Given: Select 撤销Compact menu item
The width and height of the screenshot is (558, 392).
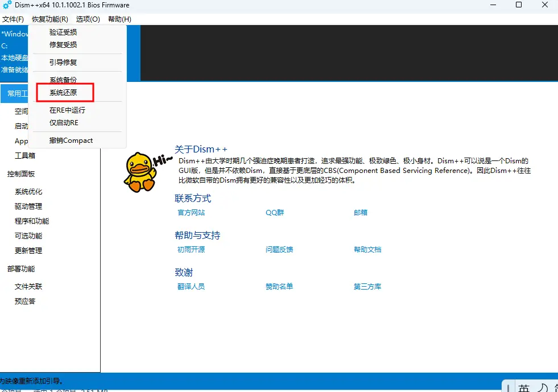Looking at the screenshot, I should (71, 141).
